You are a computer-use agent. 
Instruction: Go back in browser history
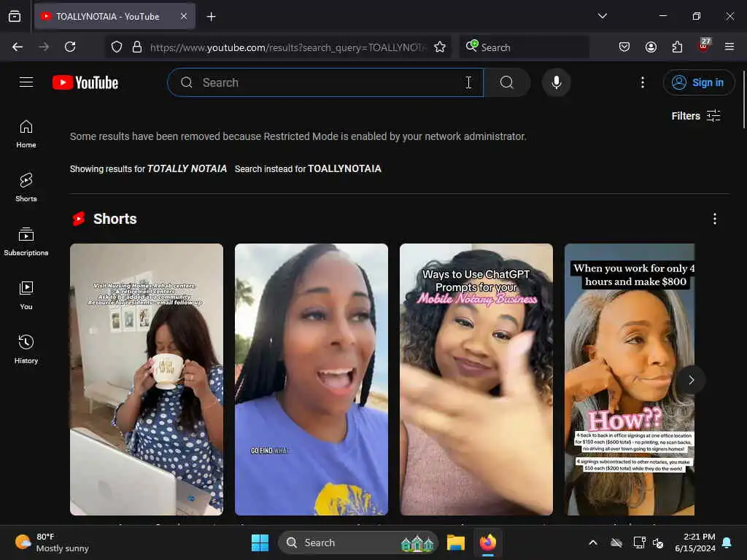(18, 47)
